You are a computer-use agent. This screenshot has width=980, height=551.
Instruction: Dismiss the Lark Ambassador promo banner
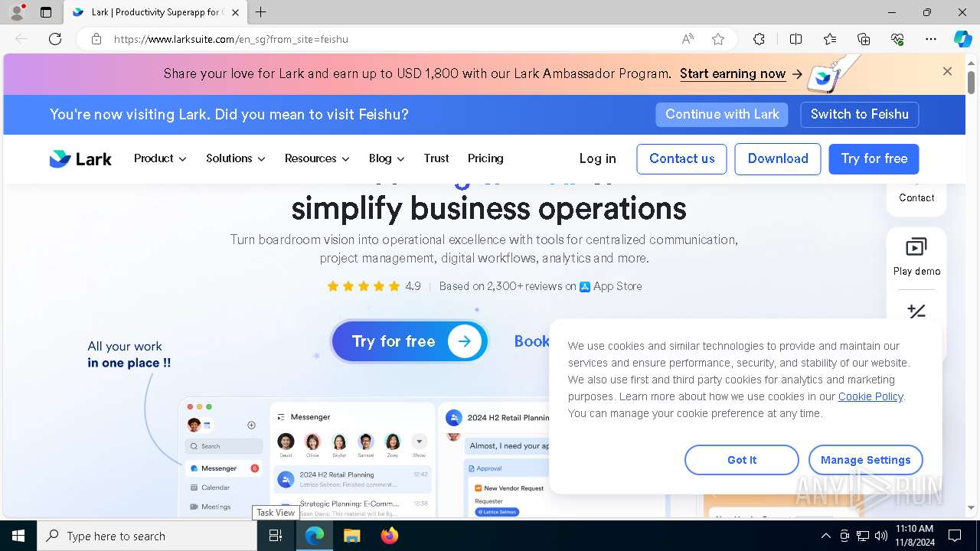coord(947,71)
